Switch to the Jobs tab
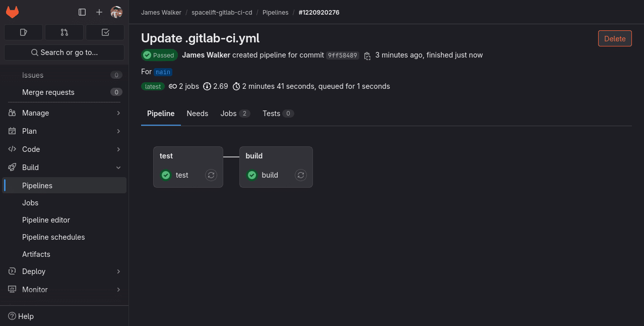 point(228,114)
